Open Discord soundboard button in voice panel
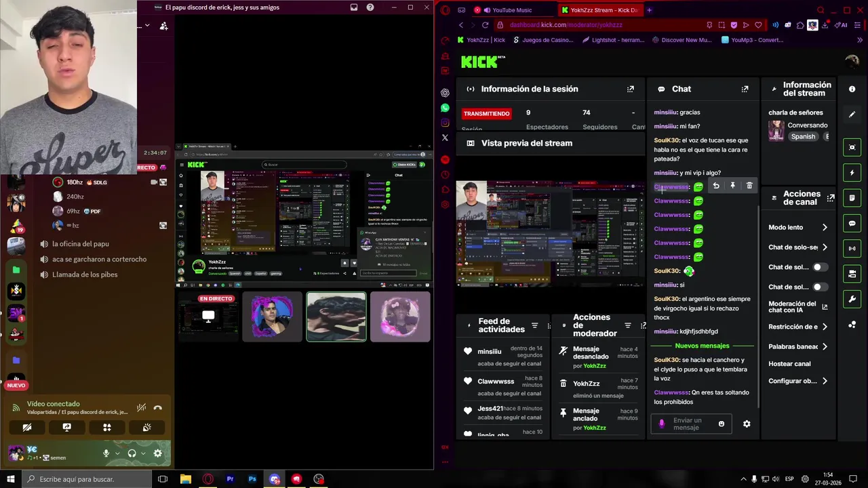 pyautogui.click(x=146, y=428)
